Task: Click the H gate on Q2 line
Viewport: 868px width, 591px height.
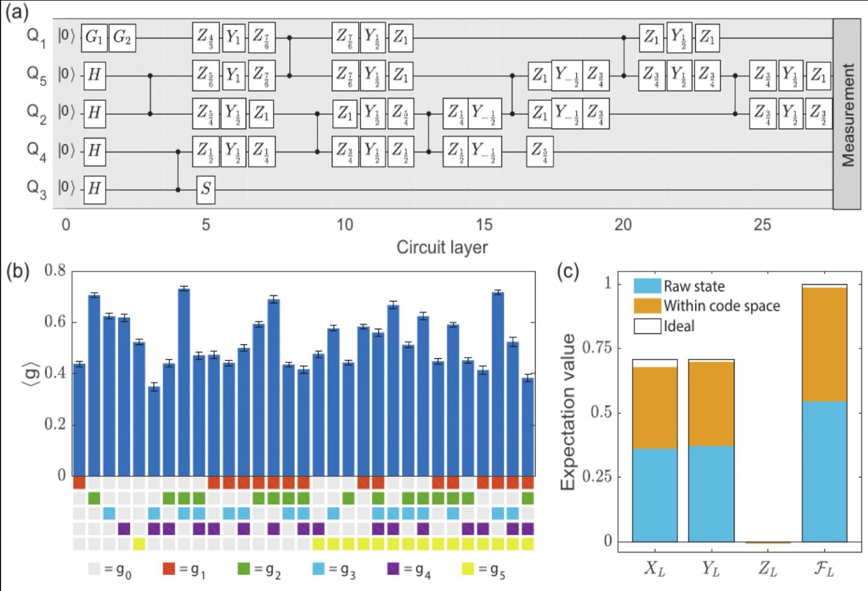Action: coord(95,113)
